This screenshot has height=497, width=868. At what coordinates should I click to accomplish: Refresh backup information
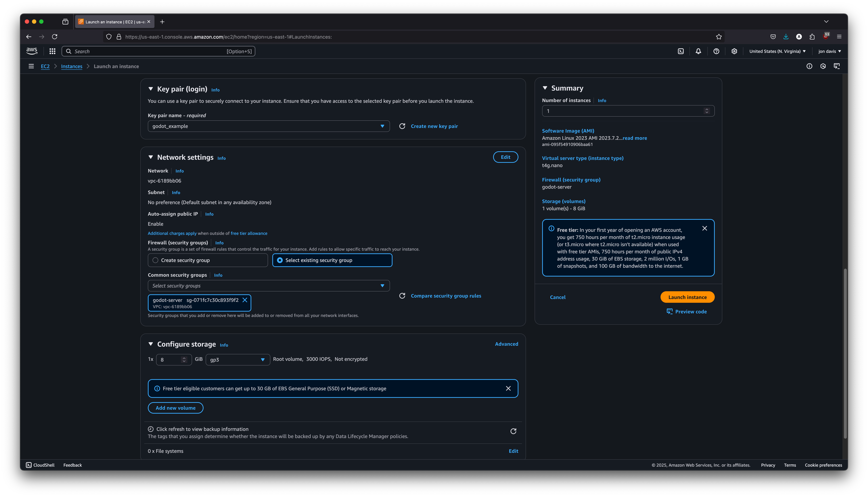coord(513,431)
